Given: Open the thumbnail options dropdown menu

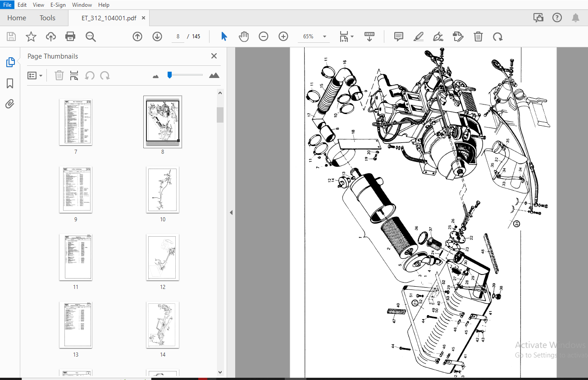Looking at the screenshot, I should click(35, 75).
